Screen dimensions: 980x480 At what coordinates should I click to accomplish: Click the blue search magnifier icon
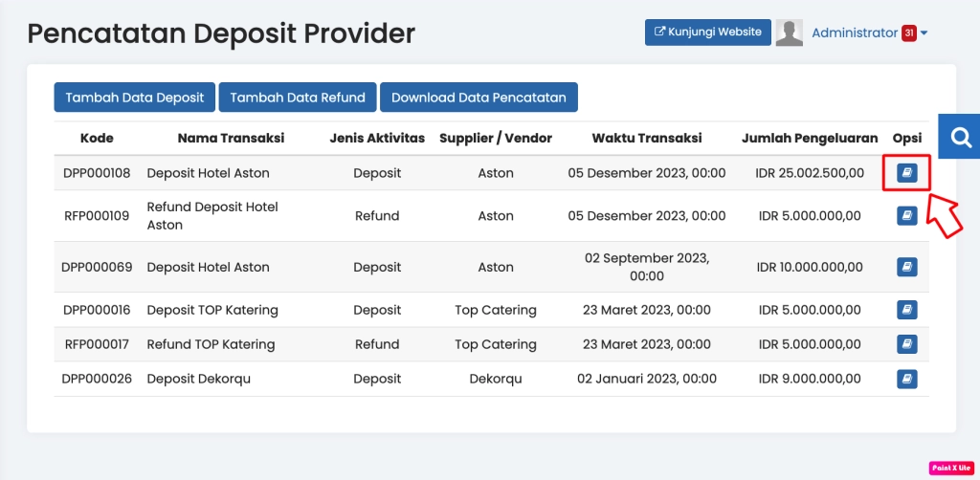tap(959, 139)
